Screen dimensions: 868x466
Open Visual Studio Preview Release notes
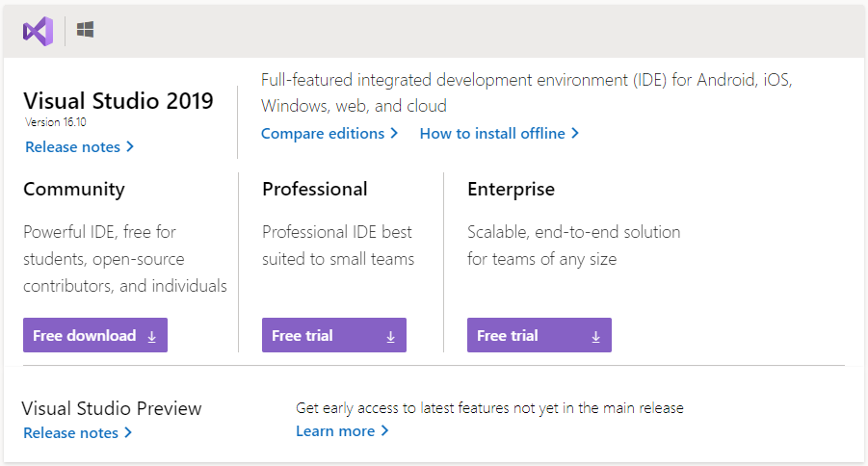pyautogui.click(x=71, y=433)
